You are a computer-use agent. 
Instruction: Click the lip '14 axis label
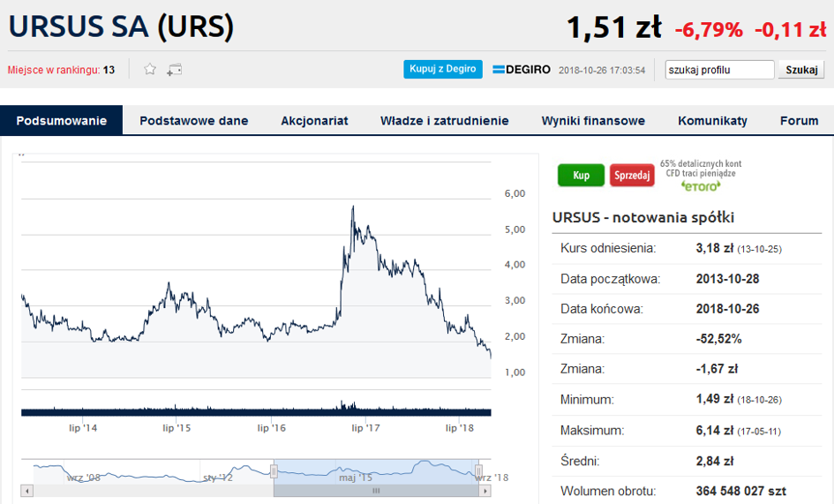pos(83,428)
